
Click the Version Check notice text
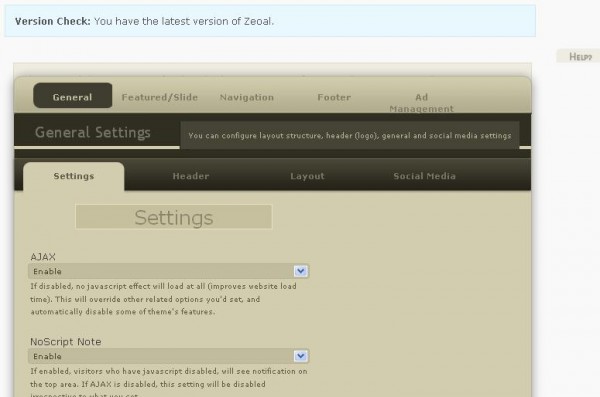pyautogui.click(x=145, y=21)
